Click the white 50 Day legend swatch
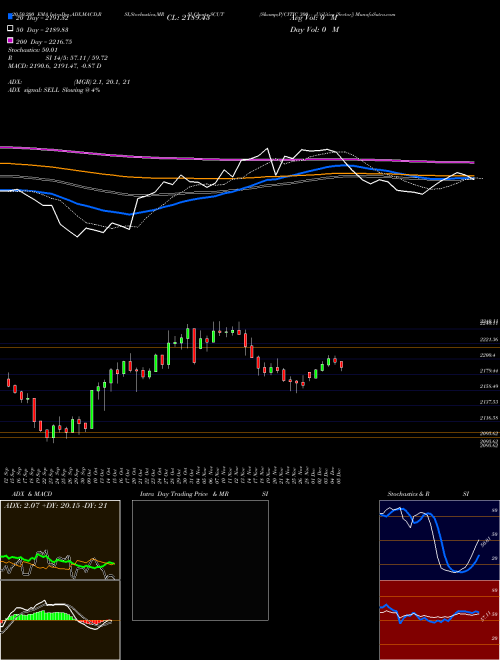Screen dimensions: 500x660 click(10, 29)
